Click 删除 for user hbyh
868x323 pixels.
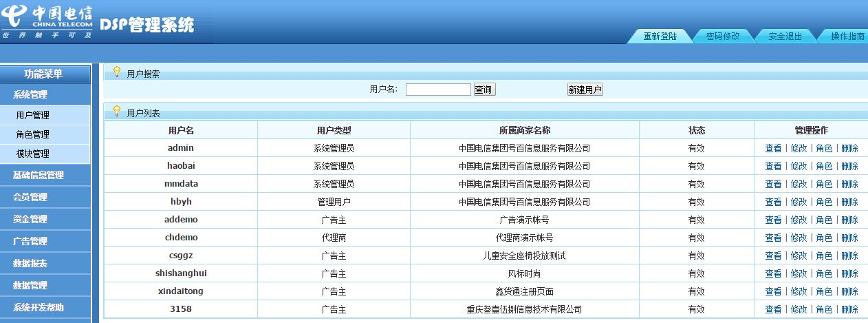coord(849,202)
